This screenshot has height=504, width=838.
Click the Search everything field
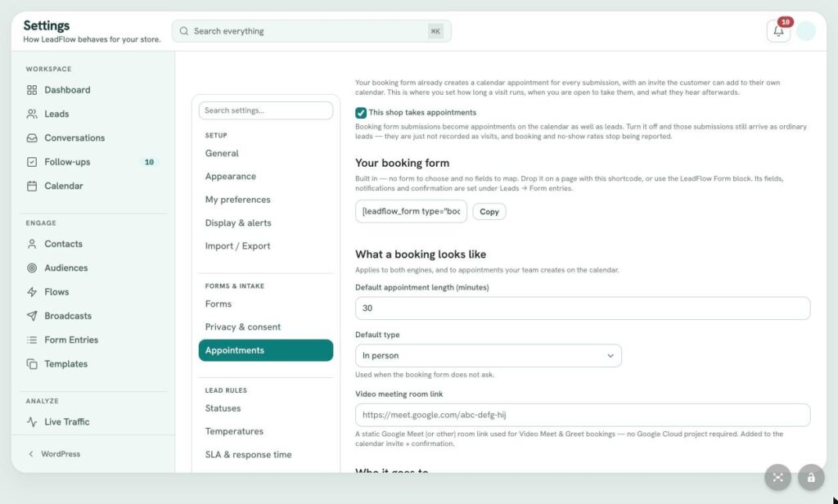tap(311, 31)
